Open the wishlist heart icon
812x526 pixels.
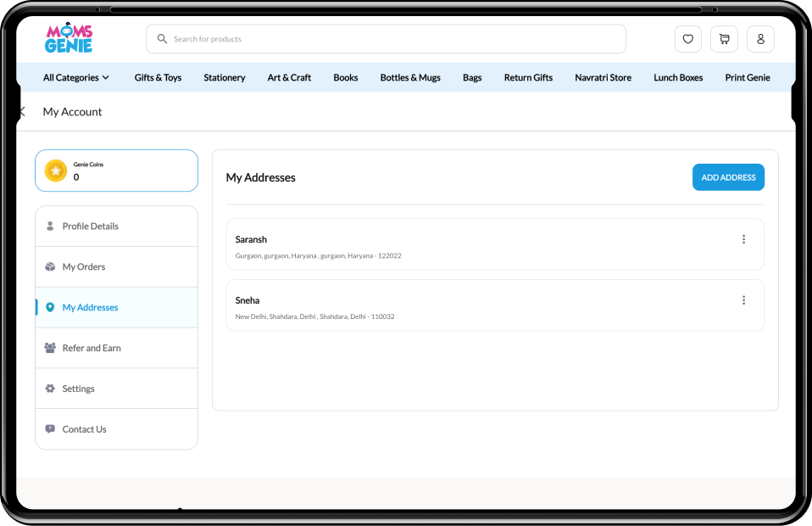tap(687, 39)
